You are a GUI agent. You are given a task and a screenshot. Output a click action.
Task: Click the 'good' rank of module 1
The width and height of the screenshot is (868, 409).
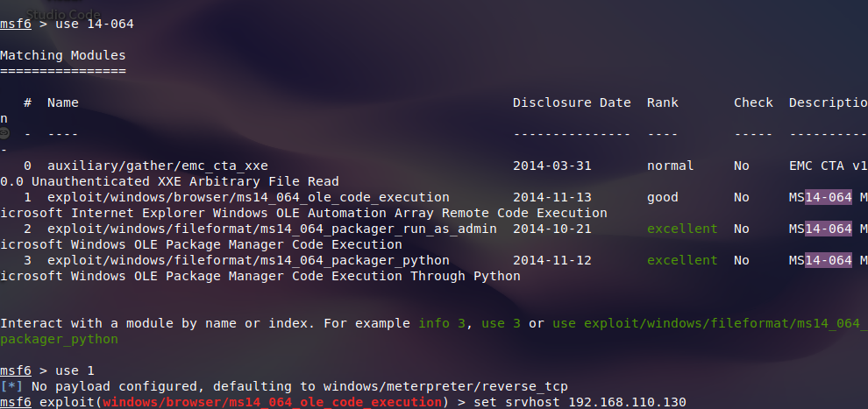(662, 197)
